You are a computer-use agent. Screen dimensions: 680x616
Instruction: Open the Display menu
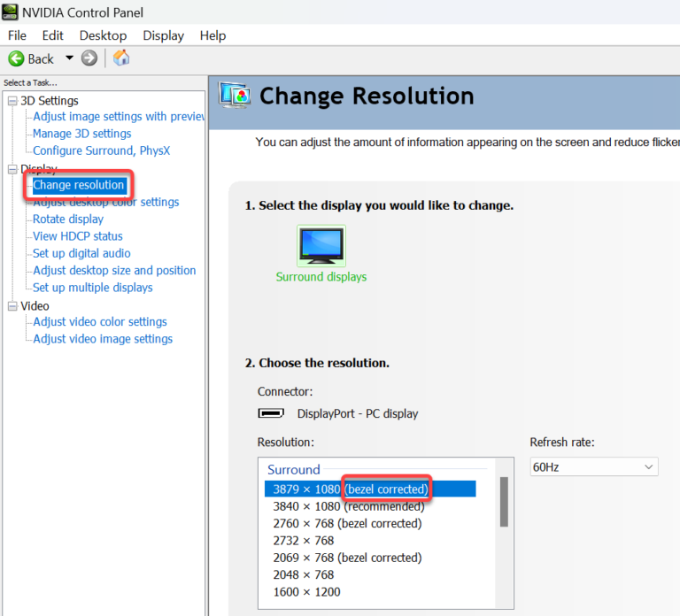[x=164, y=35]
